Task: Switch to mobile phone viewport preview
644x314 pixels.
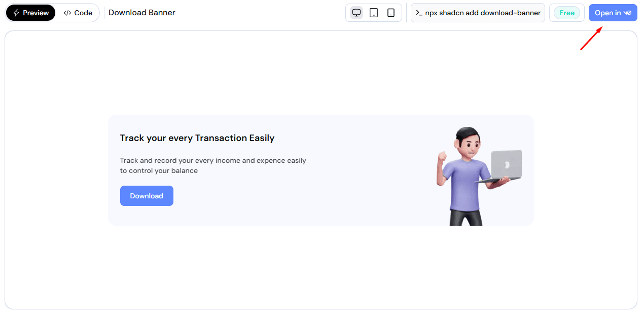Action: (x=391, y=13)
